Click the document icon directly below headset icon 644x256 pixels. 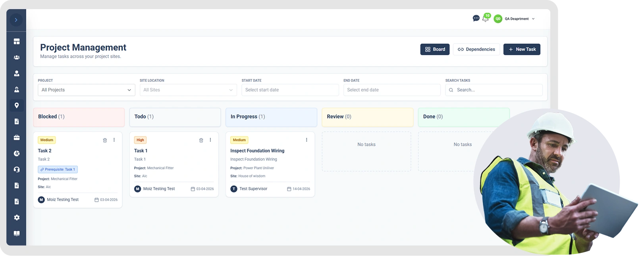[17, 185]
